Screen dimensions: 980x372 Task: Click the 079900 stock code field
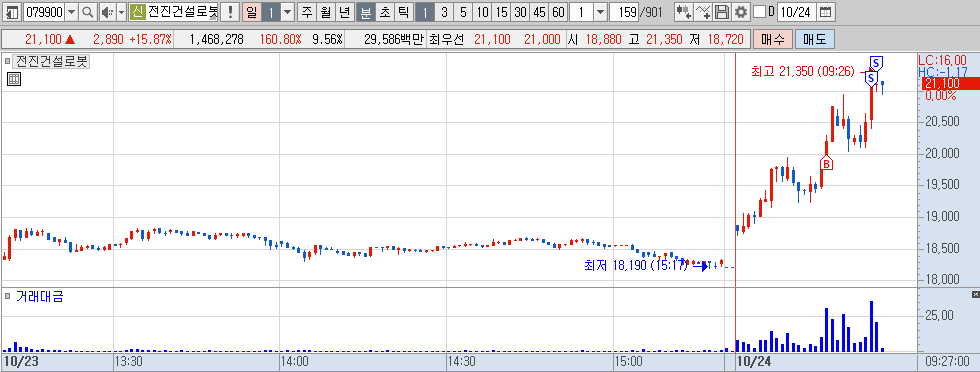pos(43,12)
